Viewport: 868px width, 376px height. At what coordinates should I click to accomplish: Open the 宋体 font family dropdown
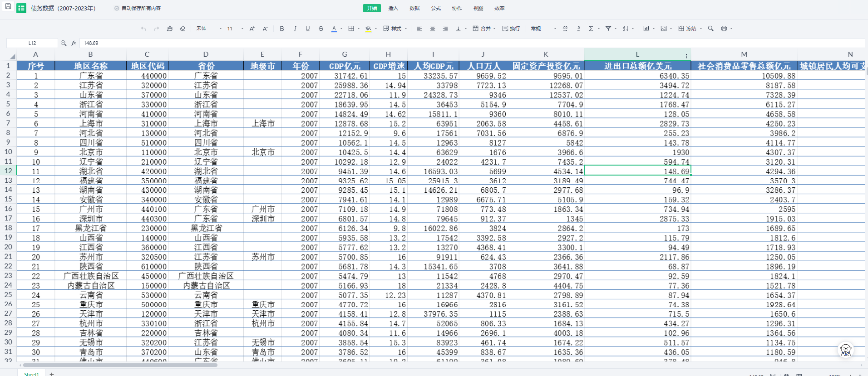coord(209,29)
